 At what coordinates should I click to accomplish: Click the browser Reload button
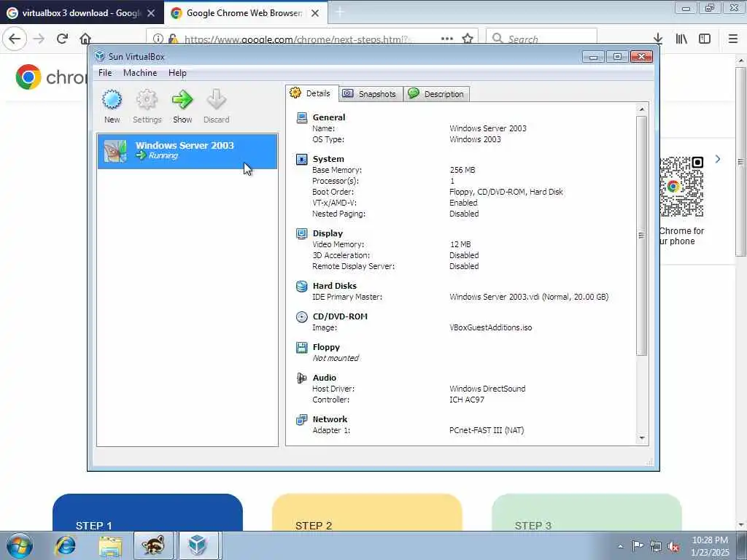pyautogui.click(x=62, y=39)
